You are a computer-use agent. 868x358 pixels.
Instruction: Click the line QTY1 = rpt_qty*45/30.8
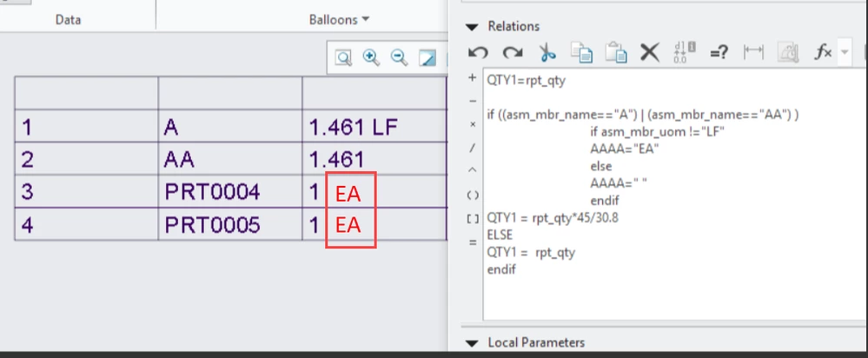coord(553,218)
